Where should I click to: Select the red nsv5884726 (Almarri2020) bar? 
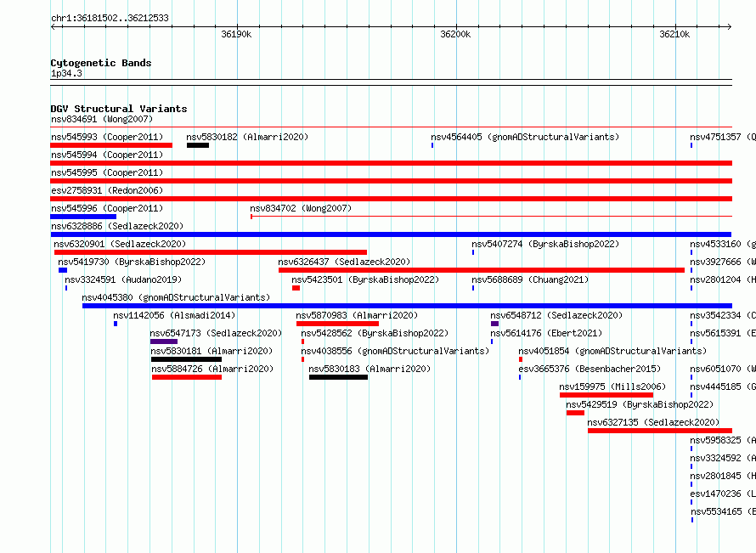click(x=187, y=377)
